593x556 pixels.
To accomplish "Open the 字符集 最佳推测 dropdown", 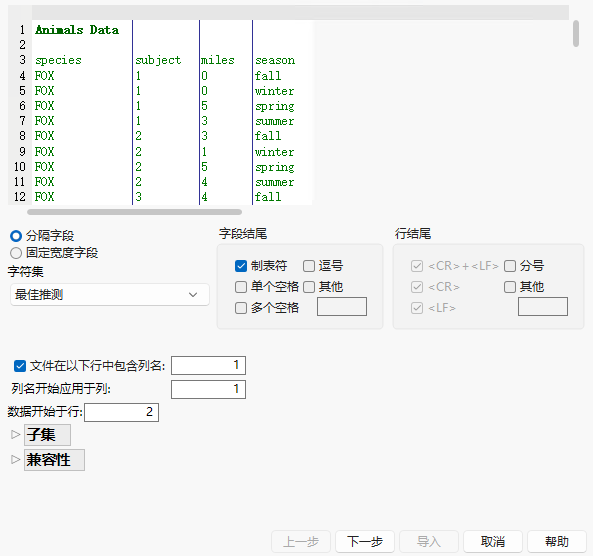I will click(110, 295).
